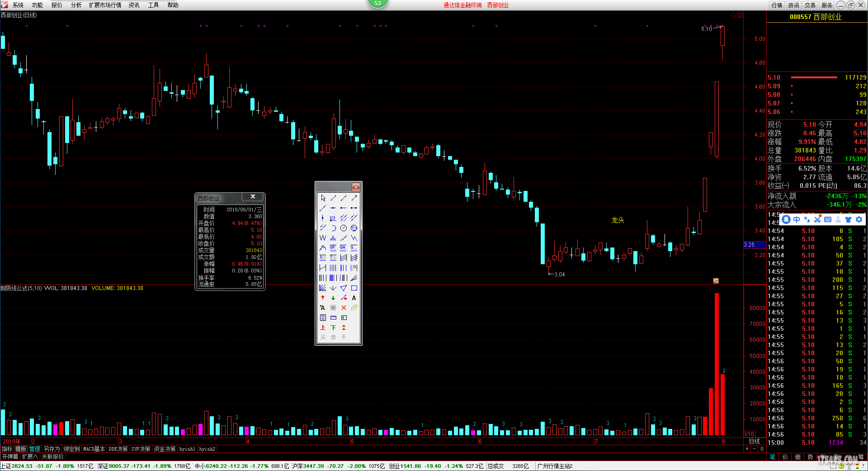Viewport: 868px width, 471px height.
Task: Click the plus zoom button below chart
Action: (747, 449)
